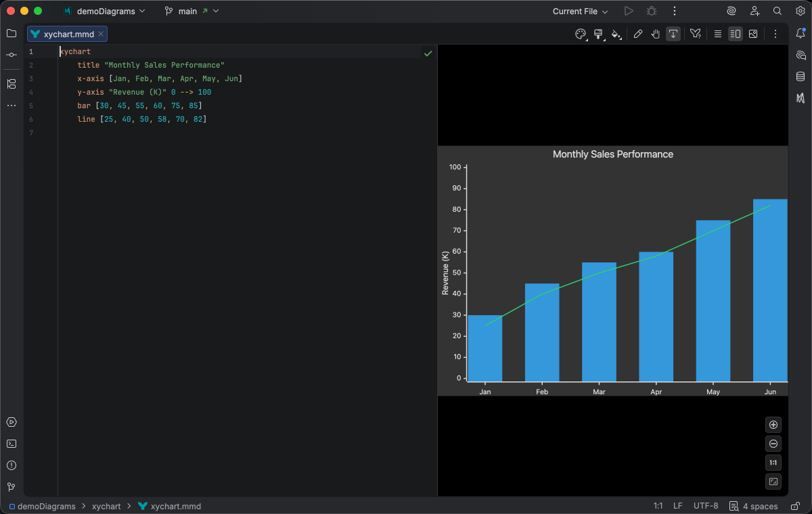Screen dimensions: 812x514
Task: Click the bar data line in the editor
Action: pos(139,106)
